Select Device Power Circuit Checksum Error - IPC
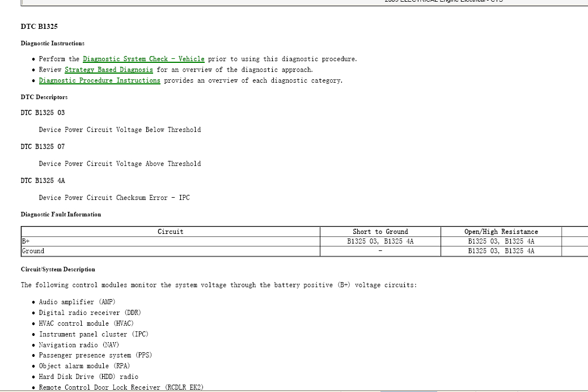 [x=115, y=198]
